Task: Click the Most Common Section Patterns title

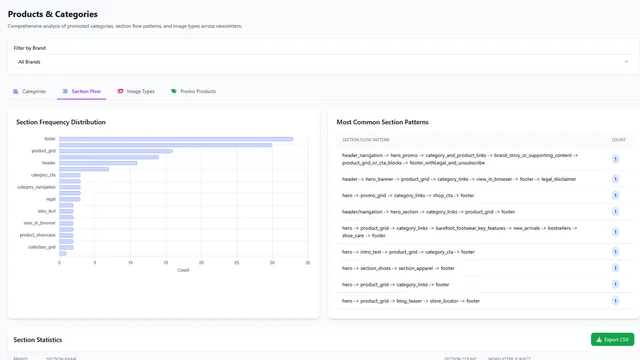Action: [382, 122]
